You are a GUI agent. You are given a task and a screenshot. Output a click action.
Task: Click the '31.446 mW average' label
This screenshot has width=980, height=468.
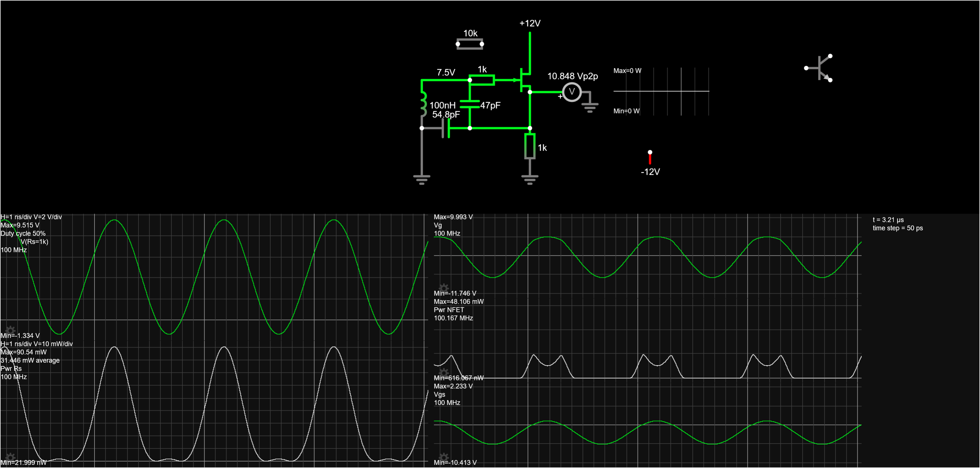pos(30,360)
